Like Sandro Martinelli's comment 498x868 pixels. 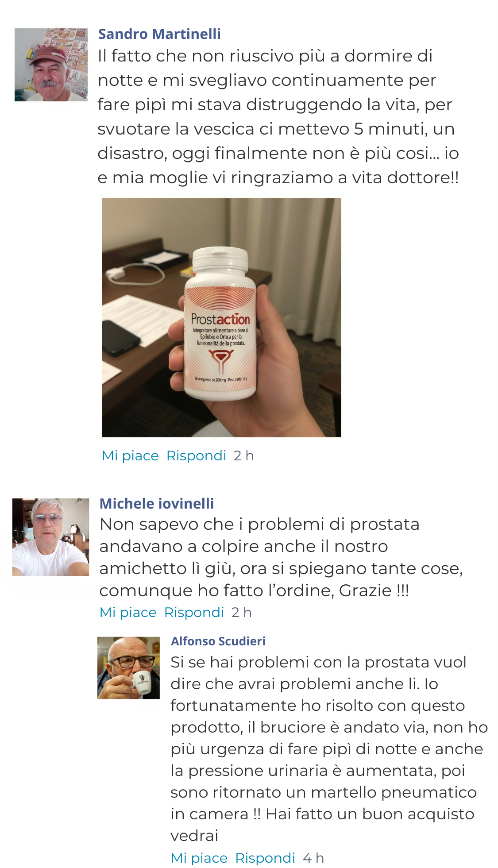pos(130,455)
